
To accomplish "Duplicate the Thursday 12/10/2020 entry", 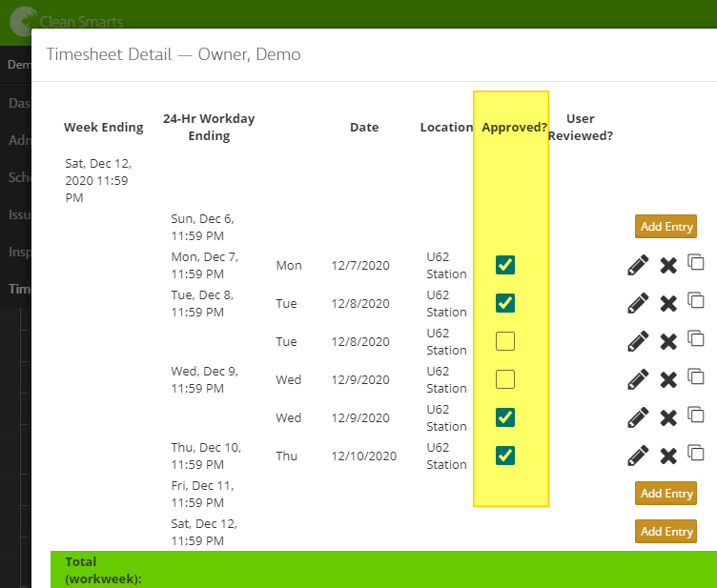I will (696, 453).
